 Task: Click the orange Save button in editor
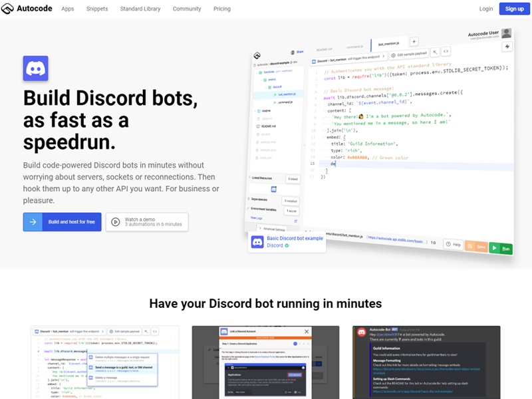click(x=476, y=247)
